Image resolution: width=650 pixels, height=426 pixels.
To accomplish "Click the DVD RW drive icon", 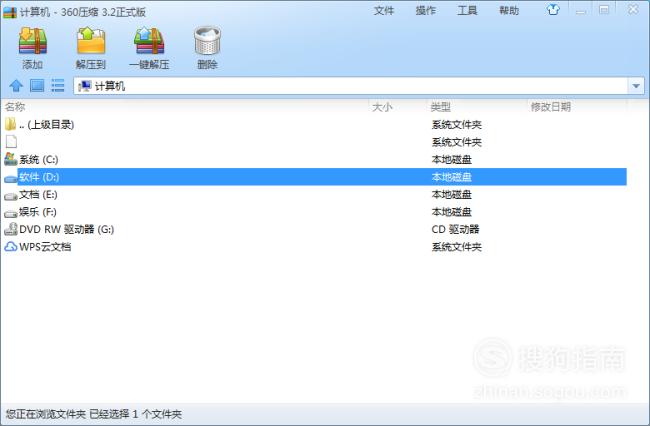I will [10, 229].
